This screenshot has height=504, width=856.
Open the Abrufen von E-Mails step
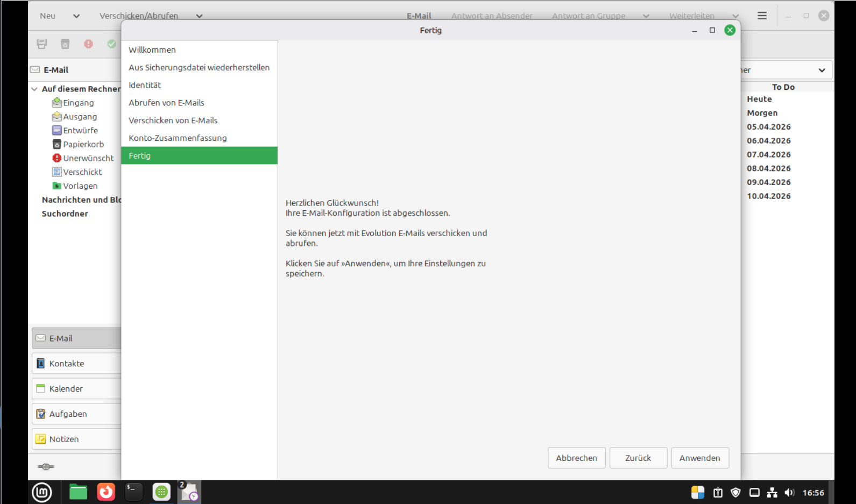(166, 103)
